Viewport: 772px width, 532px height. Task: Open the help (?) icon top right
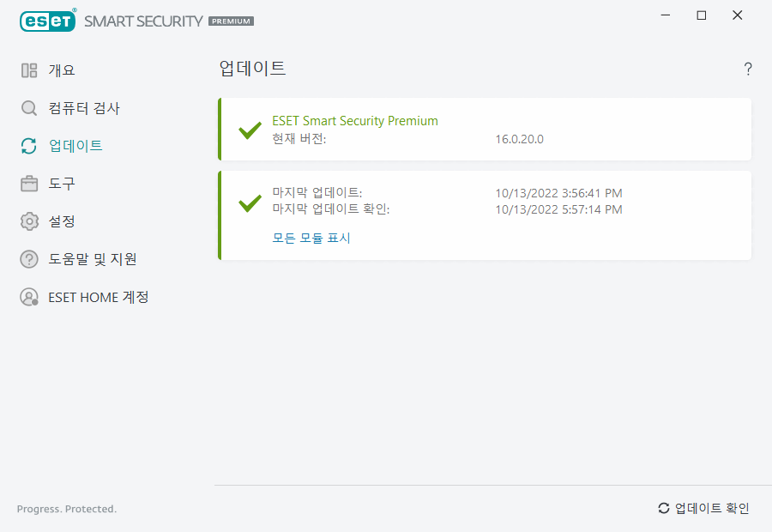(x=747, y=70)
